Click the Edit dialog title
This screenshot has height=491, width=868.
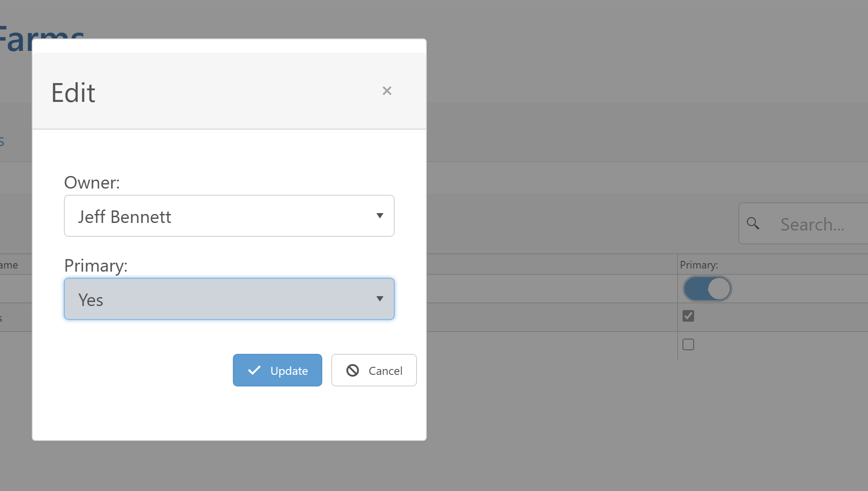click(73, 93)
